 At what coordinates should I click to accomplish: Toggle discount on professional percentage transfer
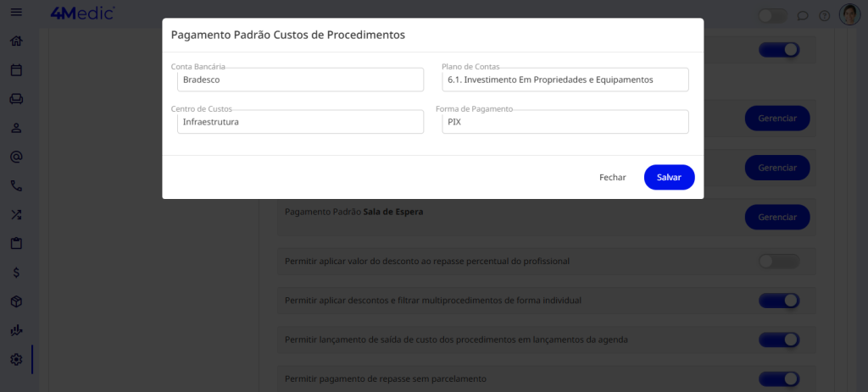pos(778,261)
